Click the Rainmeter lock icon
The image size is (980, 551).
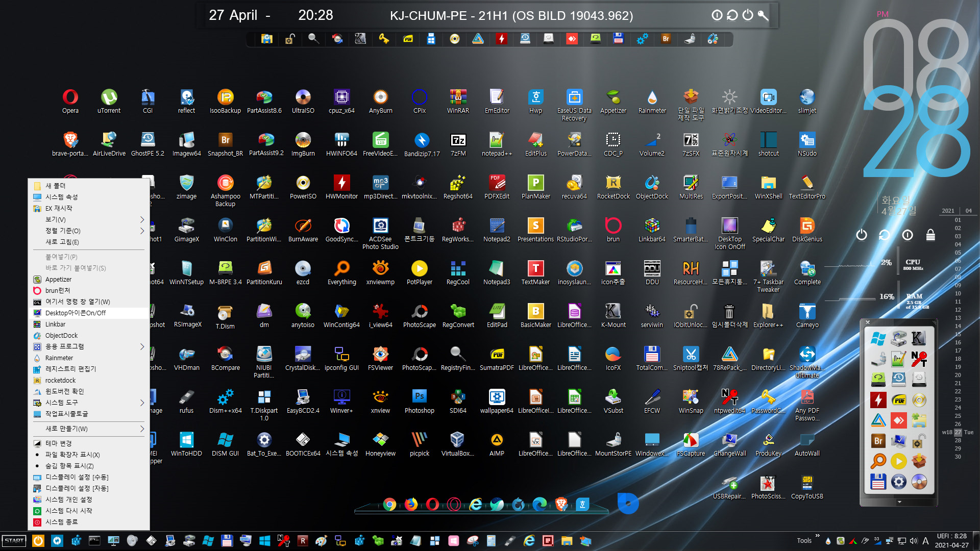[x=930, y=235]
